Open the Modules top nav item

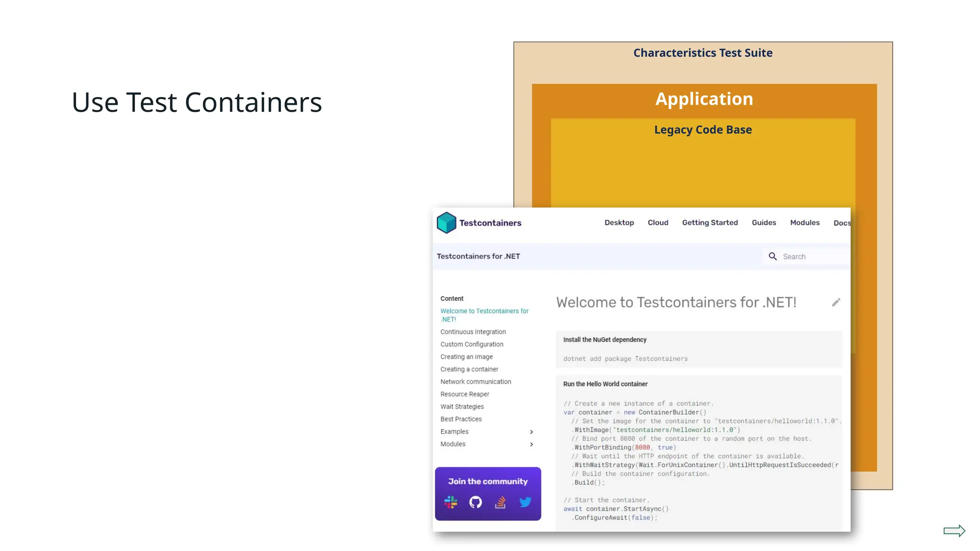pyautogui.click(x=805, y=223)
